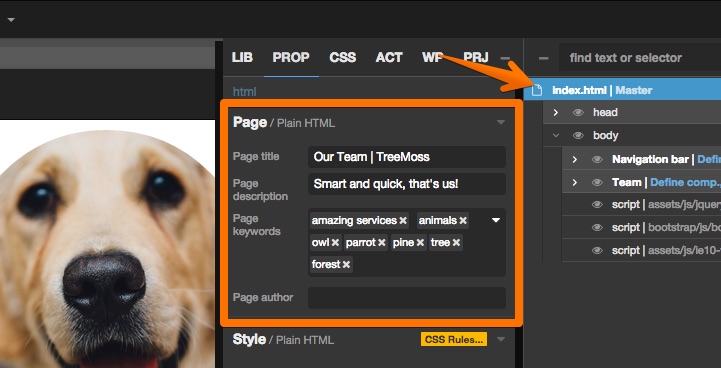The height and width of the screenshot is (368, 721).
Task: Select the Style section header
Action: 283,340
